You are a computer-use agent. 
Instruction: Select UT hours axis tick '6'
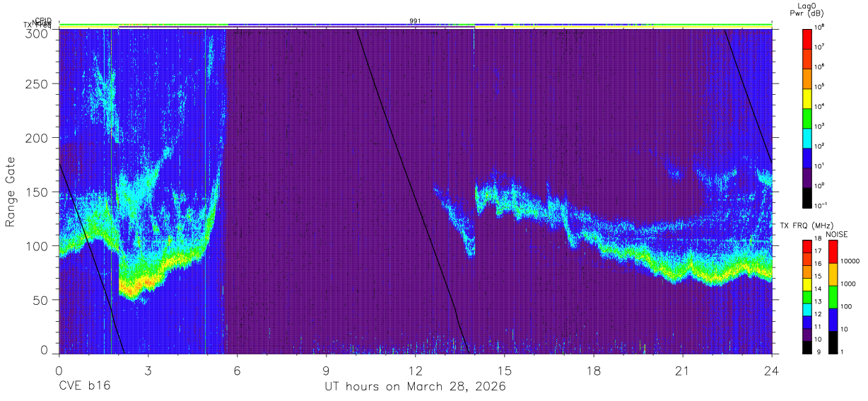click(237, 371)
